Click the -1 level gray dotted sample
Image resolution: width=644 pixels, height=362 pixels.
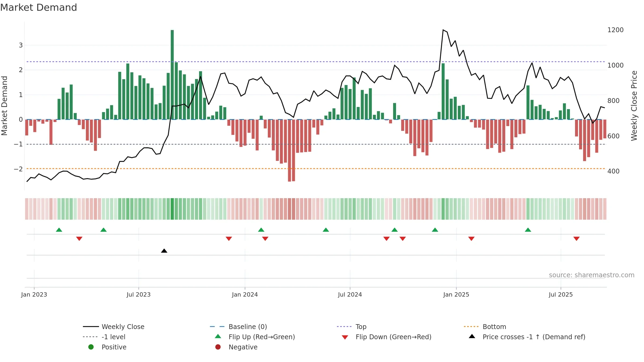(x=90, y=337)
